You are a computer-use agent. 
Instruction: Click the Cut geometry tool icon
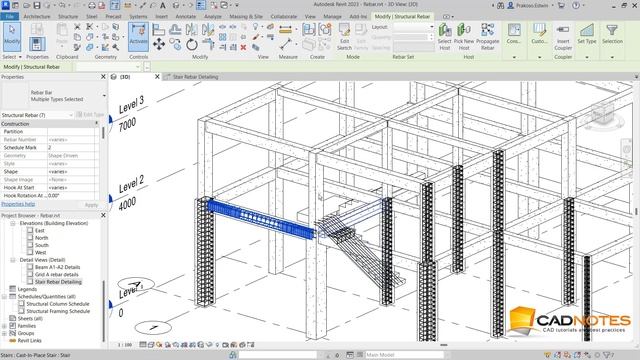coord(89,37)
